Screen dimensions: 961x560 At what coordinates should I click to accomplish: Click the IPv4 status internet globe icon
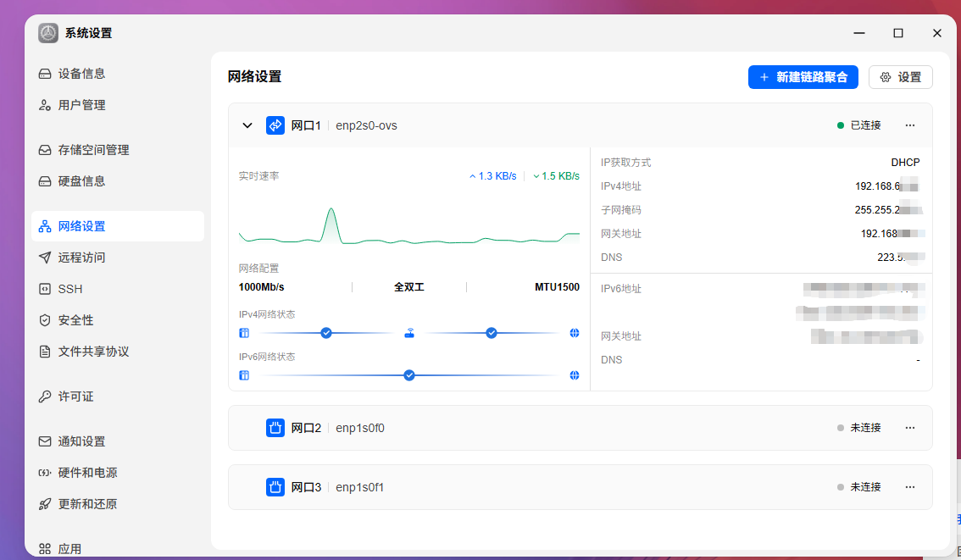pos(575,333)
